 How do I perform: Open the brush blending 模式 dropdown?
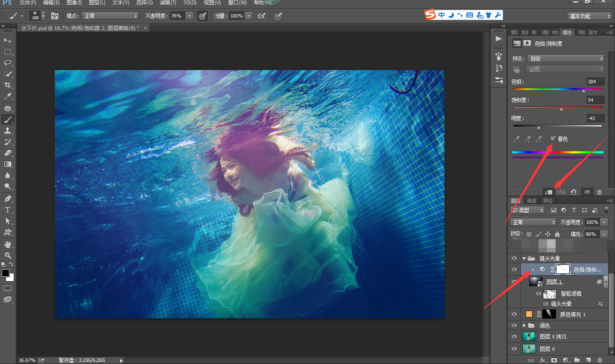111,16
